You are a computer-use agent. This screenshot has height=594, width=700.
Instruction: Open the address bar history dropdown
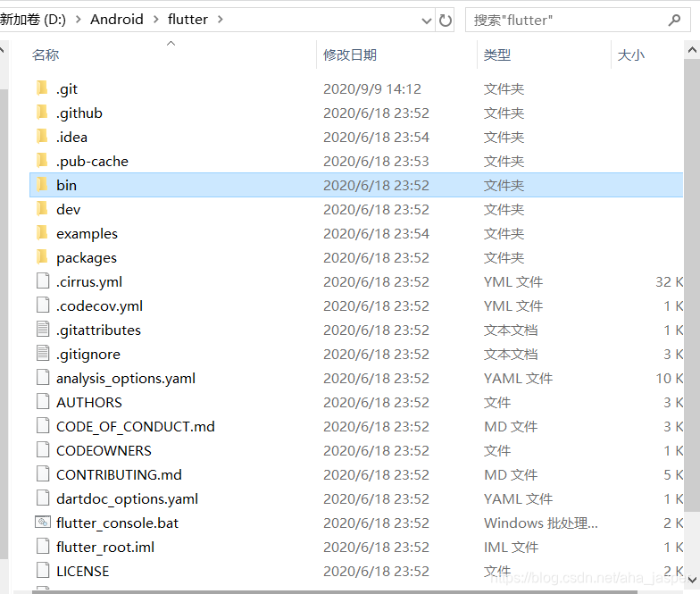tap(427, 21)
